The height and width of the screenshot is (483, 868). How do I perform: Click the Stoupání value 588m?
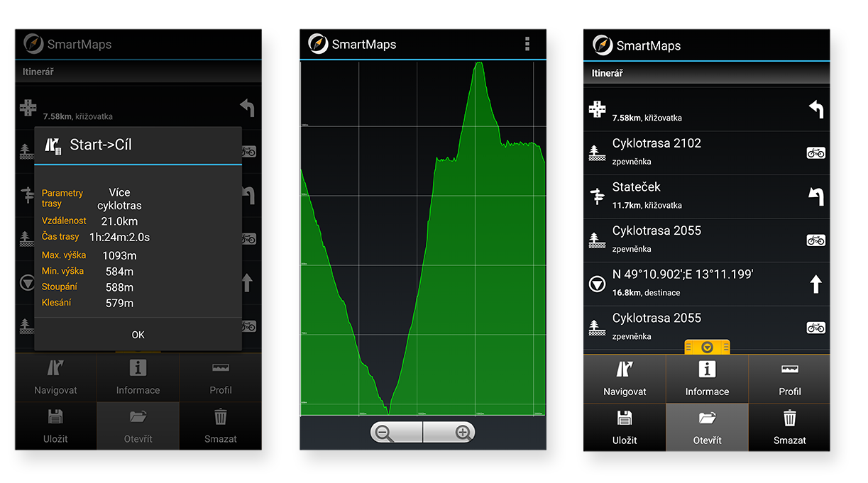coord(119,287)
